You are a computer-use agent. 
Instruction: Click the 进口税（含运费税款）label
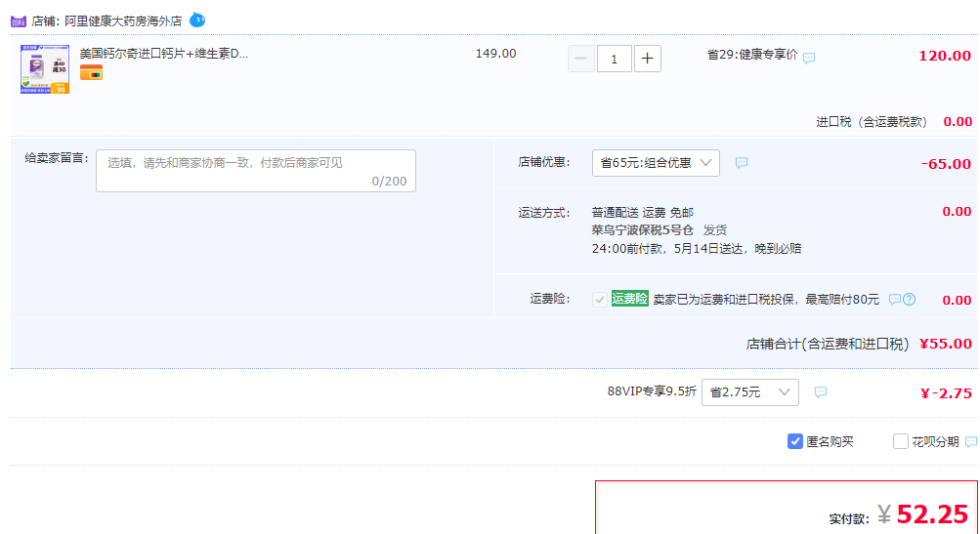(872, 122)
